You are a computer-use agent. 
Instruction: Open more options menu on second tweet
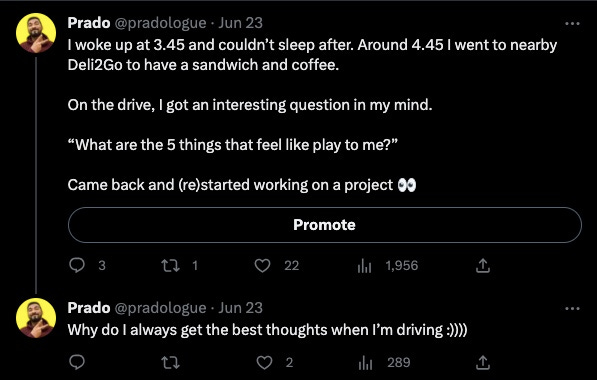(572, 308)
